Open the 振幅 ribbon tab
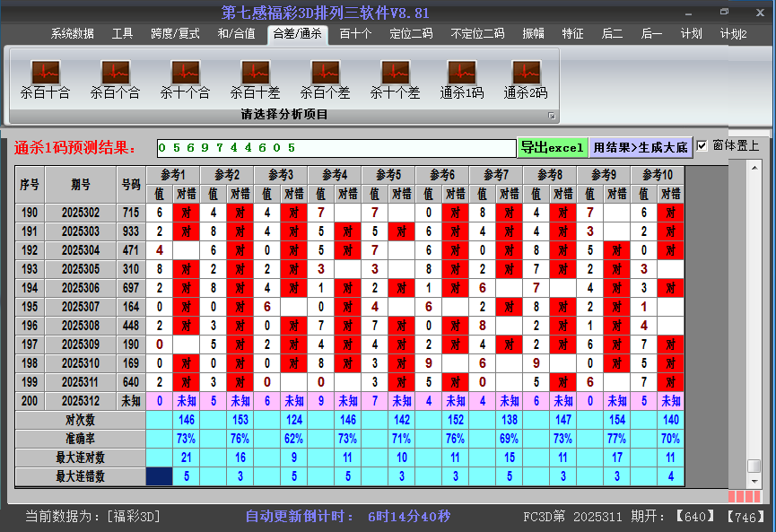 coord(533,34)
